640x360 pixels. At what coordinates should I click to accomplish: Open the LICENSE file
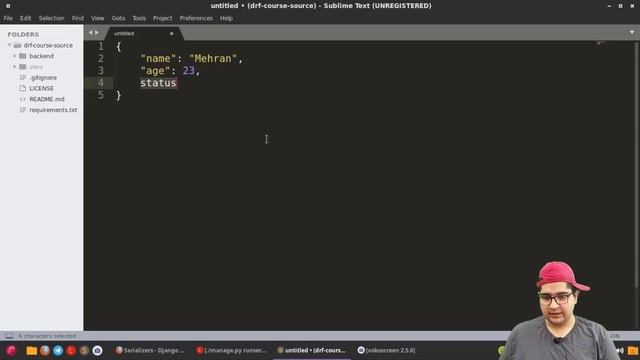pos(41,88)
